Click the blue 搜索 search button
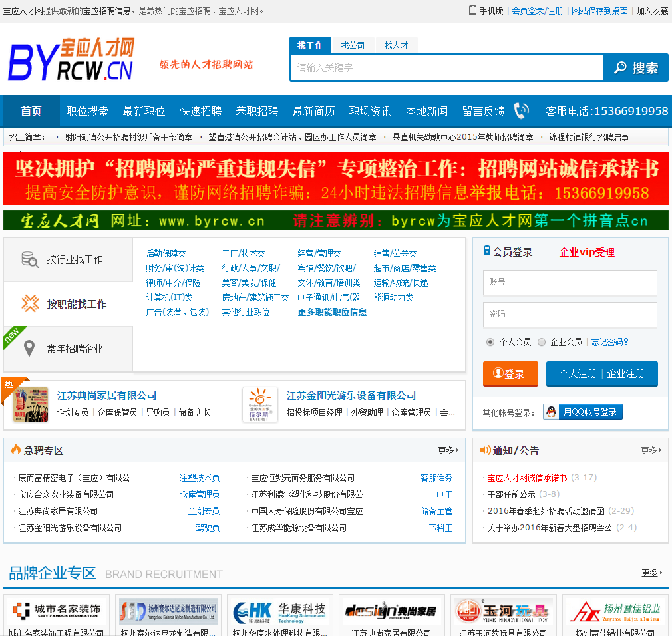 (636, 68)
